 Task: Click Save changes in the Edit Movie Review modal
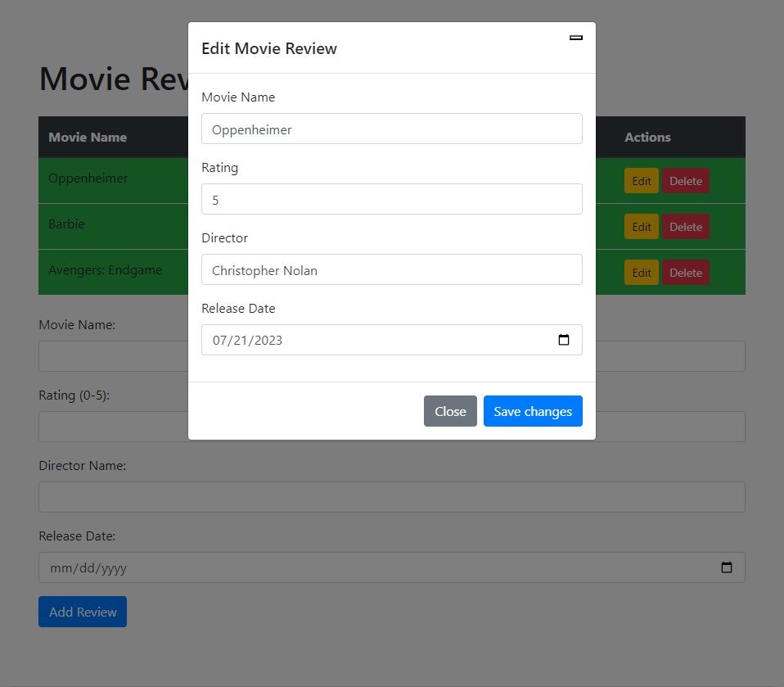coord(533,411)
